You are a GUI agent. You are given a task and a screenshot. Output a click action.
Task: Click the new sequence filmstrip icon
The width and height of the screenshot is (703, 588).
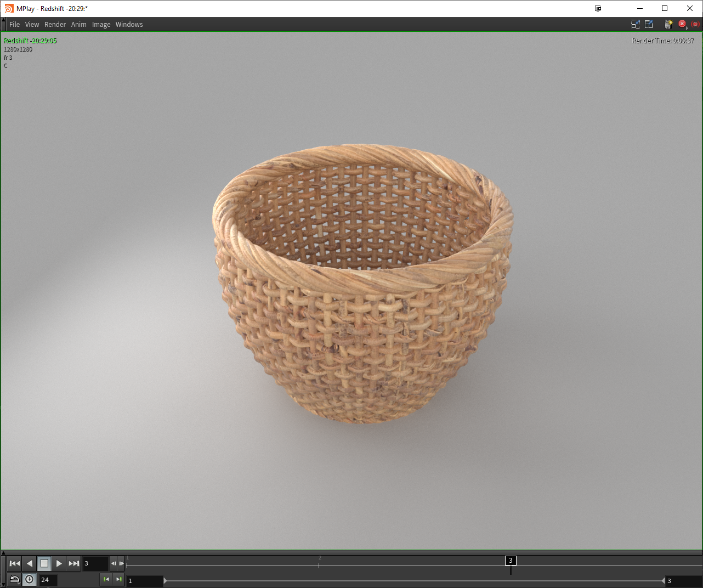[x=668, y=24]
